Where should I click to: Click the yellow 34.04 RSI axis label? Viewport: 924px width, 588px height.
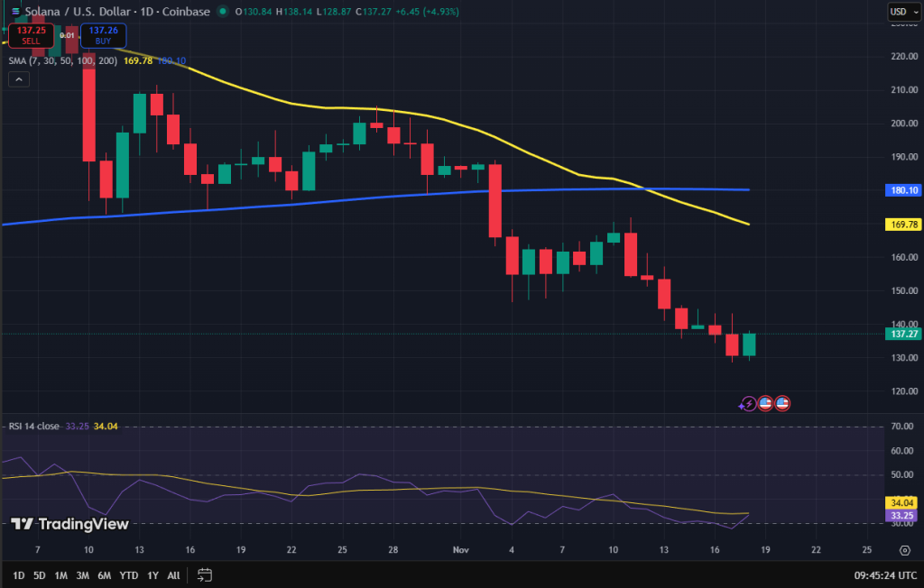901,503
